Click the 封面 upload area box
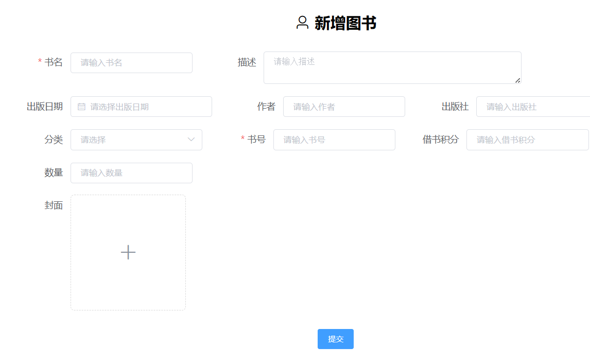Image resolution: width=590 pixels, height=364 pixels. coord(128,253)
